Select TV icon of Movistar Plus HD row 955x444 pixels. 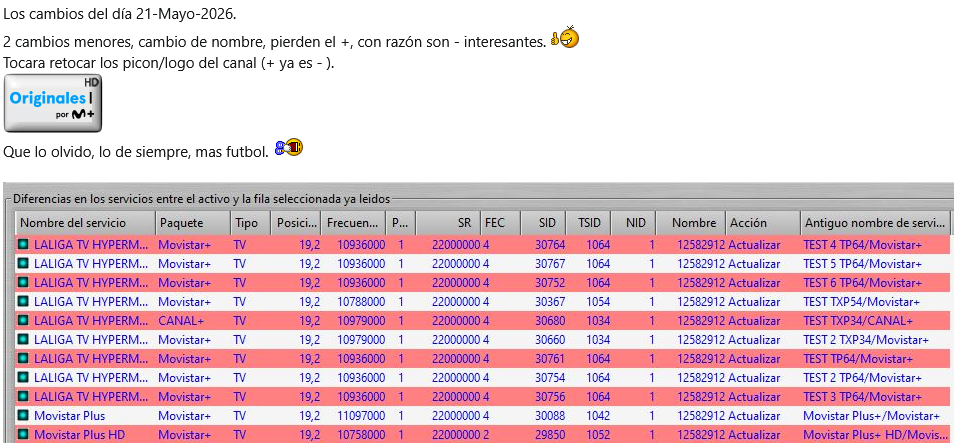24,434
